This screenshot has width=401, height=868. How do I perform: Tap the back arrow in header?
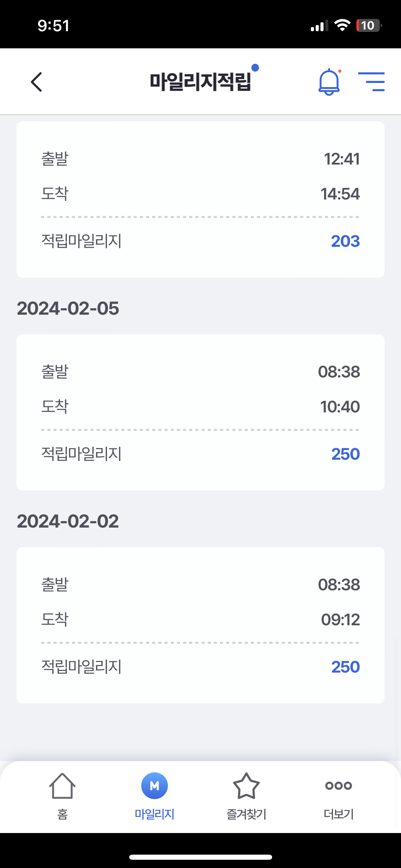tap(36, 82)
